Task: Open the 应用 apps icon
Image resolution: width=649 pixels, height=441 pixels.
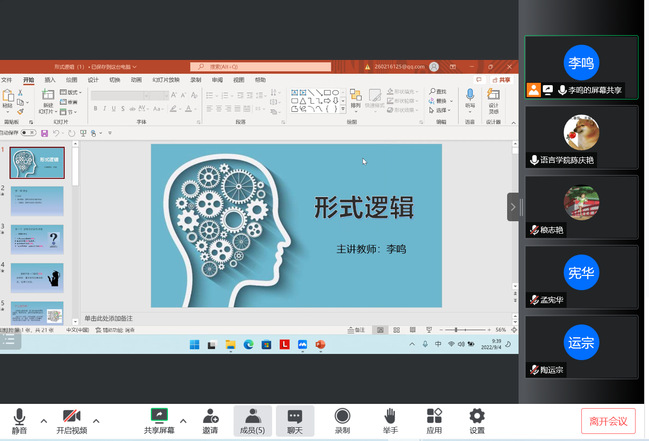Action: click(x=434, y=416)
